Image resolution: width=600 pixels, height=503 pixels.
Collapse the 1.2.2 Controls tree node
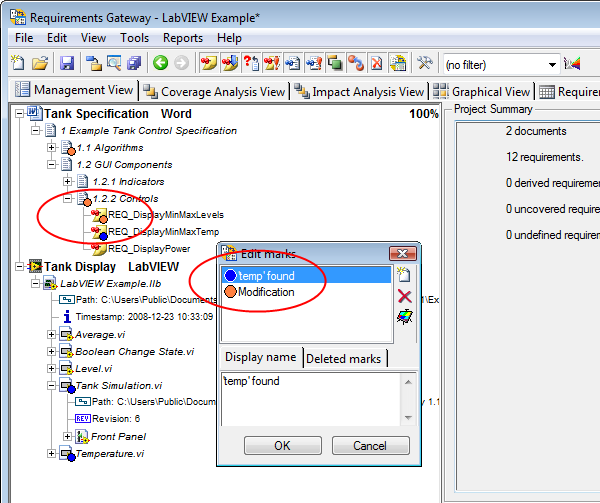(x=70, y=198)
